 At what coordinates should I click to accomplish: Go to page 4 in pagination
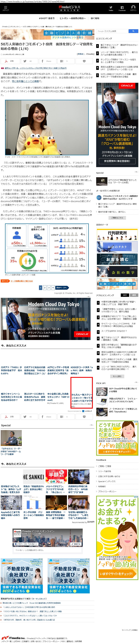(53, 288)
